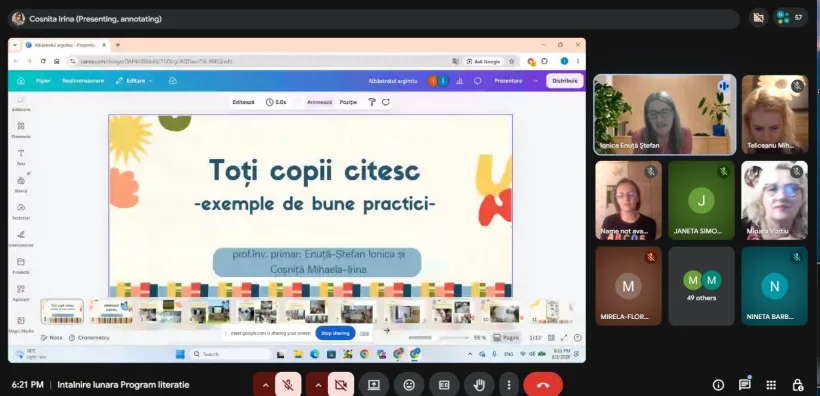This screenshot has height=396, width=820.
Task: Select Ionica Enuță Ștefan video tile
Action: point(665,115)
